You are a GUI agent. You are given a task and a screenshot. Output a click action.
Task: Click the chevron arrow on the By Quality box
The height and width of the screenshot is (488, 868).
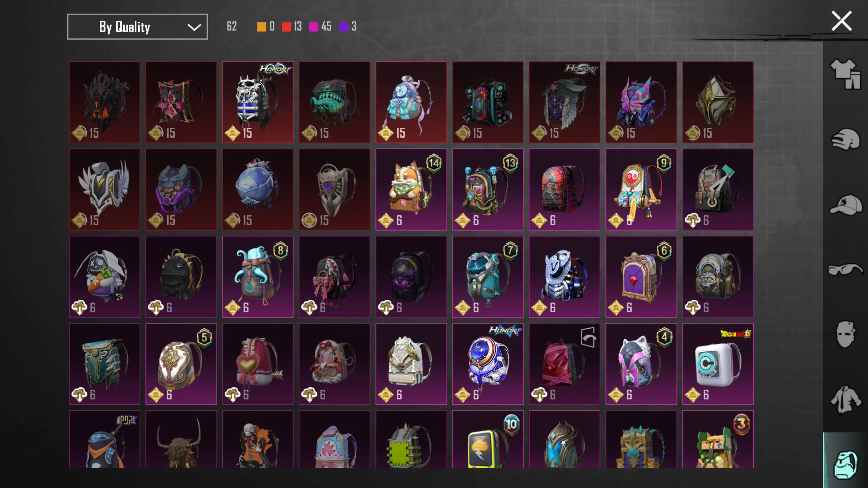point(194,27)
